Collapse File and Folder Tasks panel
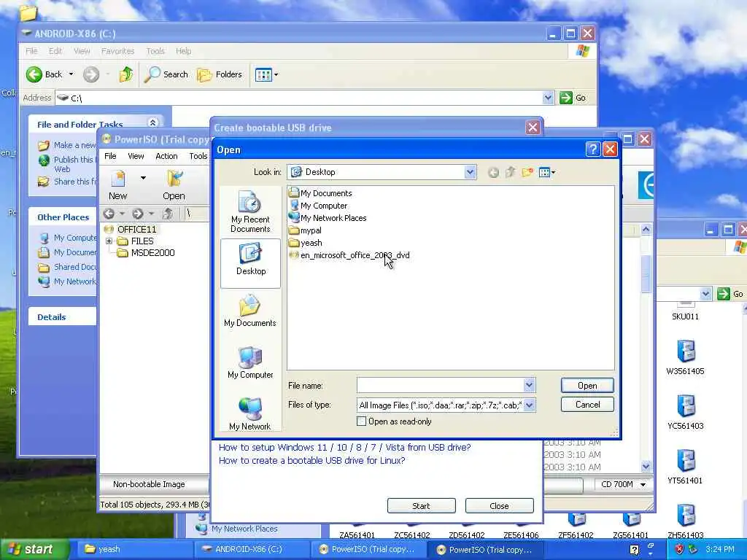The height and width of the screenshot is (560, 747). 153,122
